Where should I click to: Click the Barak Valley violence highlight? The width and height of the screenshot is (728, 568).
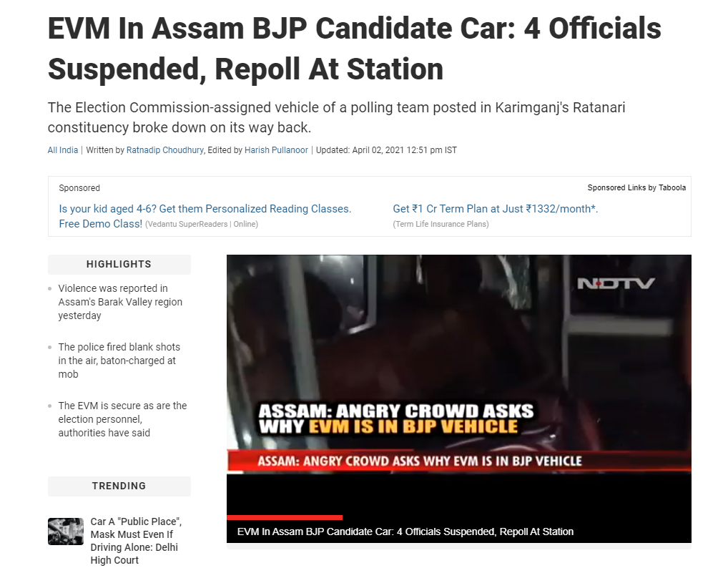[x=120, y=302]
